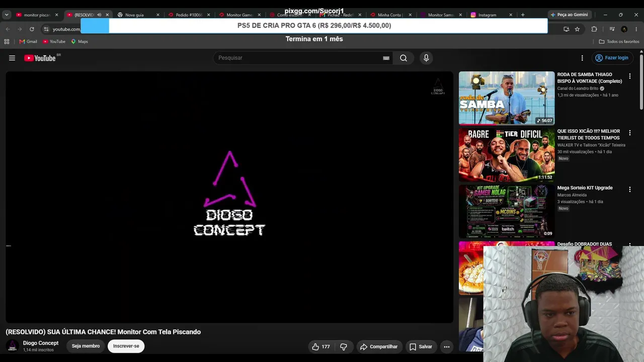
Task: Open the 'Marcos Almeida' channel link
Action: pyautogui.click(x=572, y=195)
